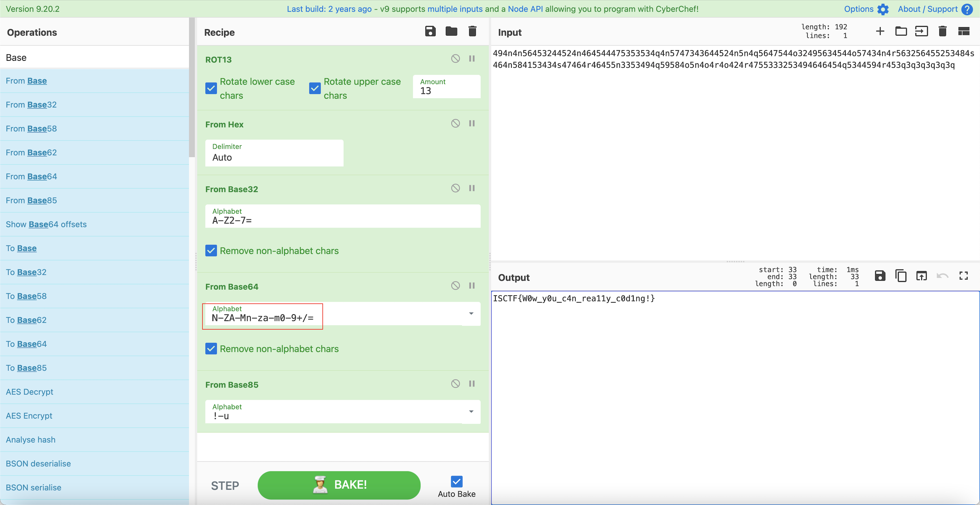Select the From Base58 operation
Viewport: 980px width, 505px height.
(x=94, y=129)
